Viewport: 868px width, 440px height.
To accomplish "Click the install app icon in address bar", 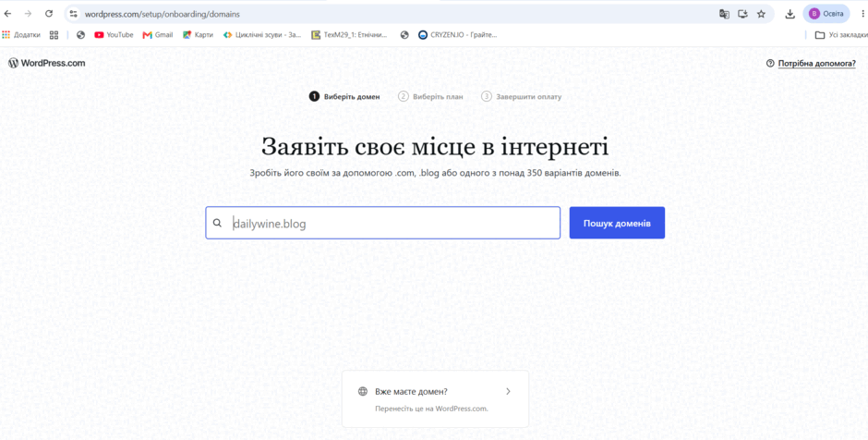I will coord(743,14).
